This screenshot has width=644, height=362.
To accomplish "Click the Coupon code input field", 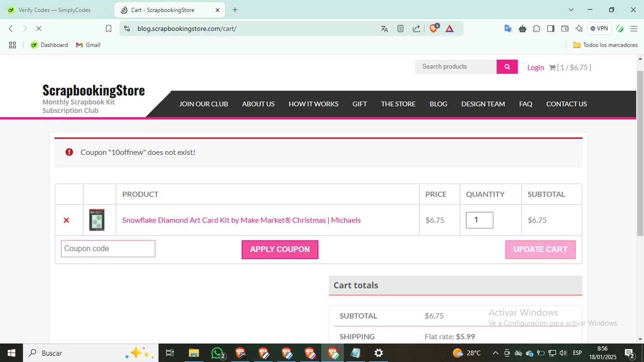I will 108,249.
